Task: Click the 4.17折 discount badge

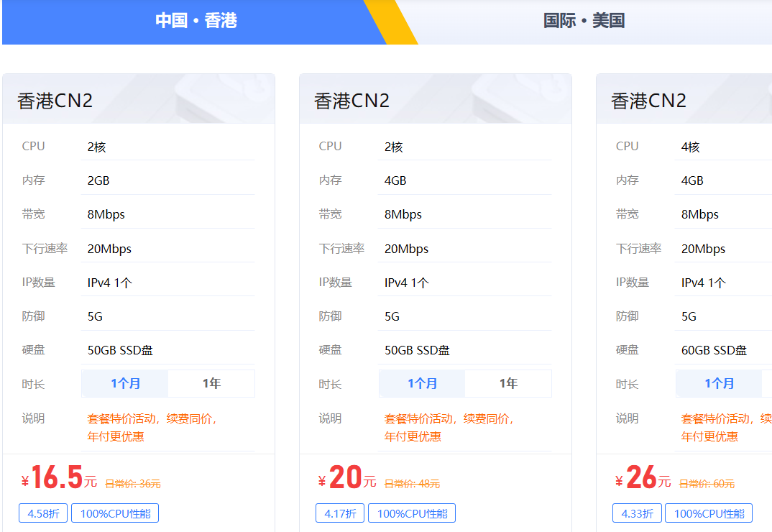Action: (340, 513)
